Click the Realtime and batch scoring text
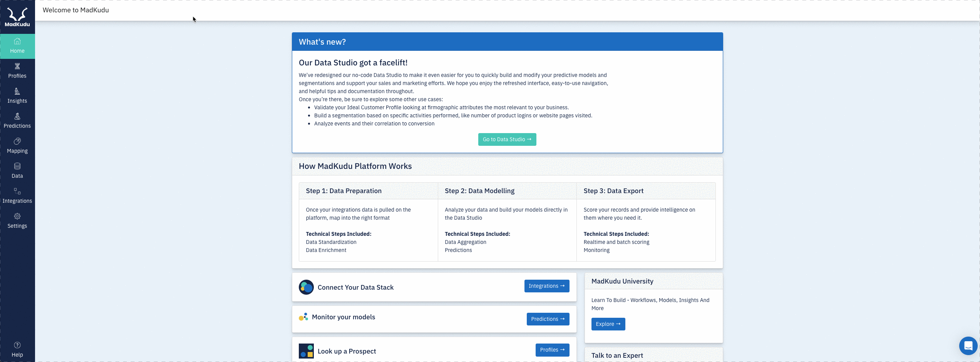Viewport: 980px width, 362px height. pos(616,242)
